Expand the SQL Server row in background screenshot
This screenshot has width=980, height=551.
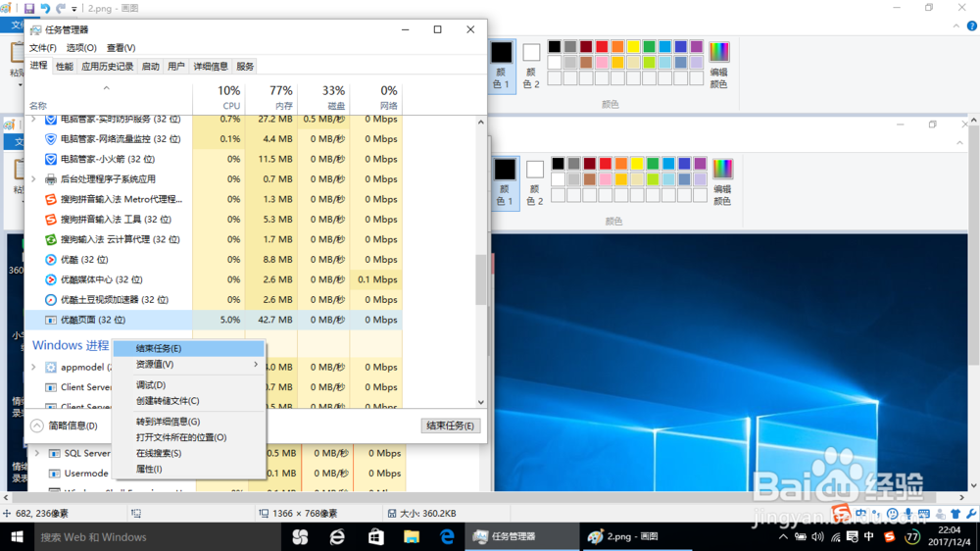click(x=37, y=453)
